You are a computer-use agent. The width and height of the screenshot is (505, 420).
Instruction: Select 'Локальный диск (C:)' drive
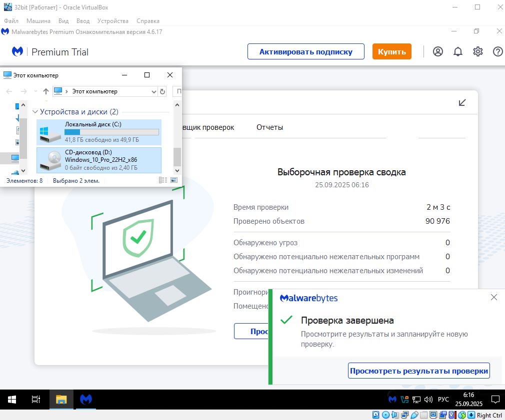99,132
